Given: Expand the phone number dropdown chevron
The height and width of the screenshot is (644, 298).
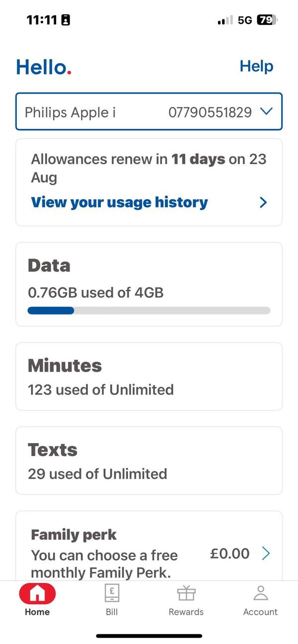Looking at the screenshot, I should click(x=266, y=112).
